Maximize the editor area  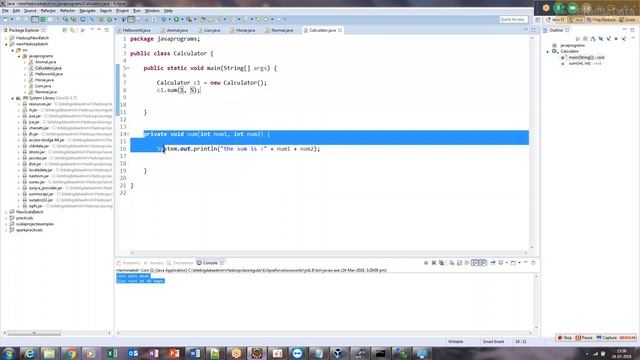pyautogui.click(x=533, y=30)
